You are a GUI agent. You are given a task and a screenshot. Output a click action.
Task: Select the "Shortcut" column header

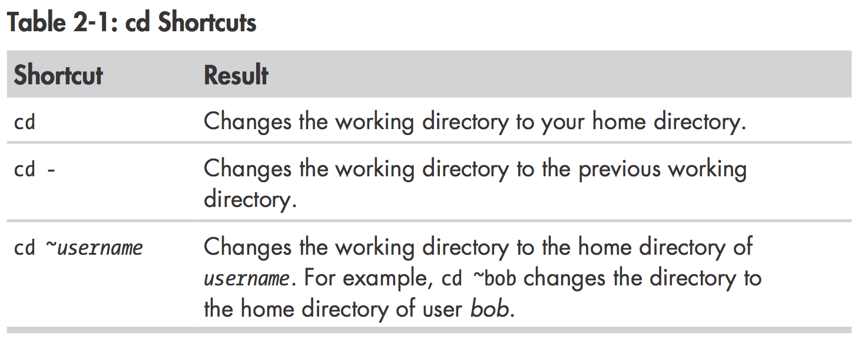click(x=58, y=75)
